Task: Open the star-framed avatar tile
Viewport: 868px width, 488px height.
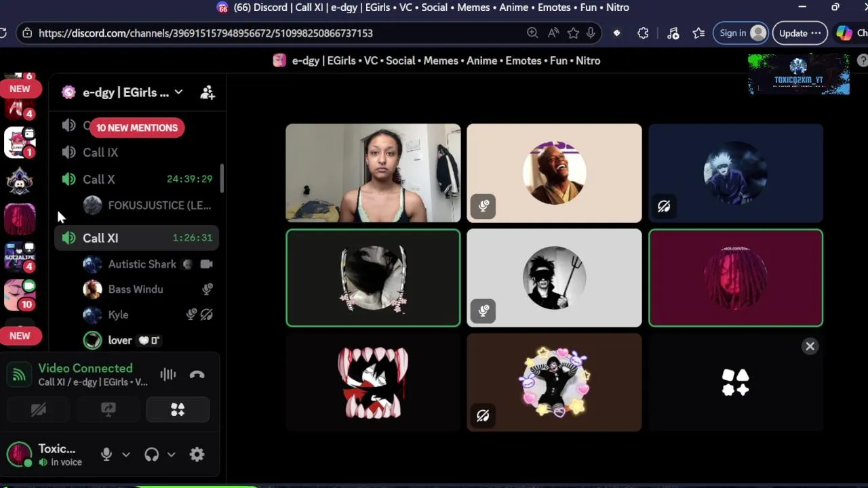Action: [554, 382]
